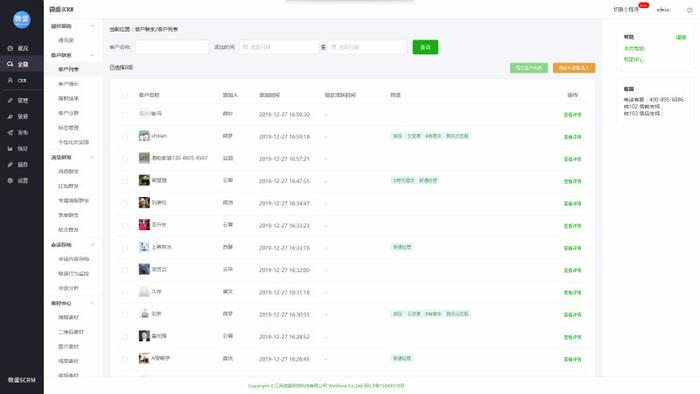Tick the checkbox for customer shelan
This screenshot has height=394, width=700.
click(125, 137)
